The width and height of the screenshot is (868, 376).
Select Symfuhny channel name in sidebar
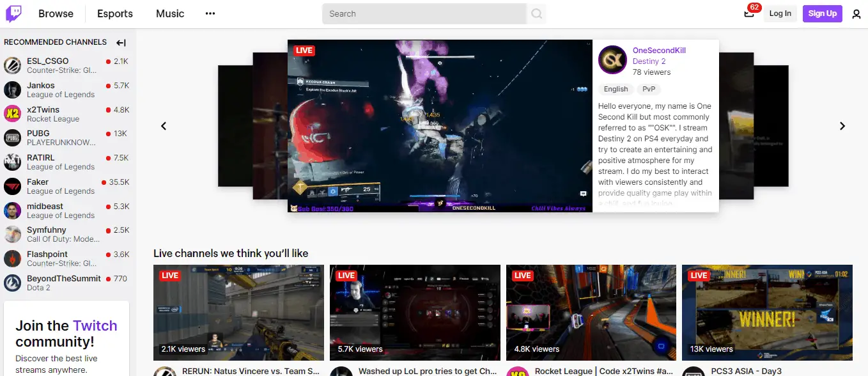(47, 230)
